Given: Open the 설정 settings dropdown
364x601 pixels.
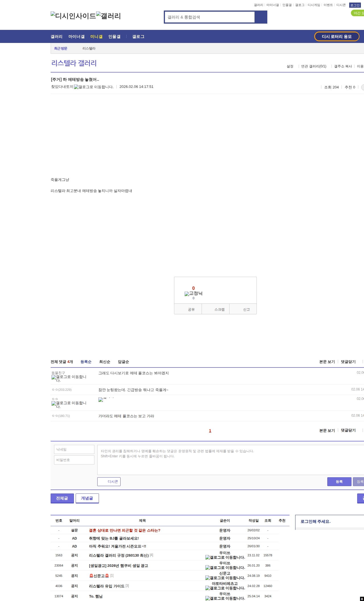Looking at the screenshot, I should [x=290, y=66].
